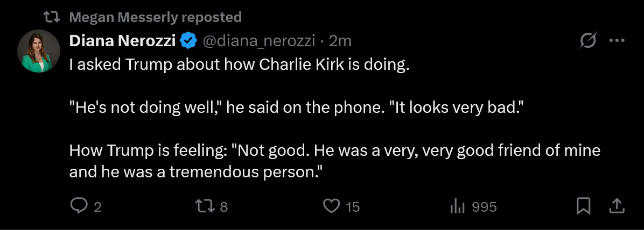The width and height of the screenshot is (644, 230).
Task: Click the Megan Messerly reposted label
Action: tap(156, 17)
